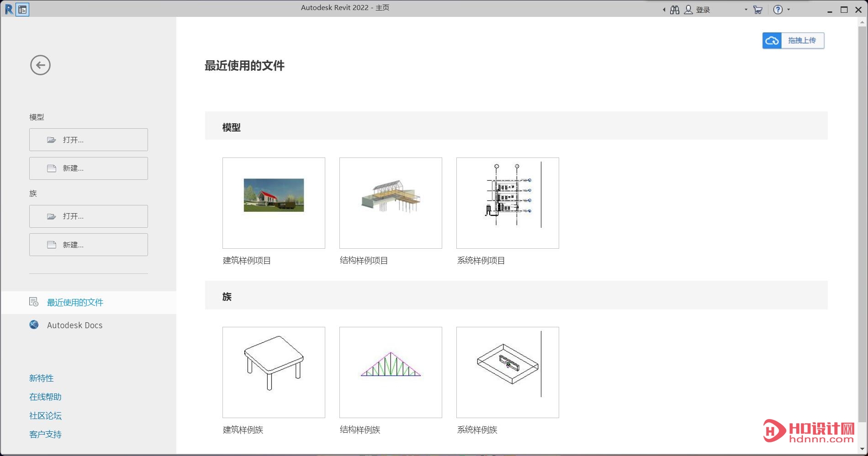Open the 系统样例族 thumbnail
This screenshot has height=456, width=868.
508,372
